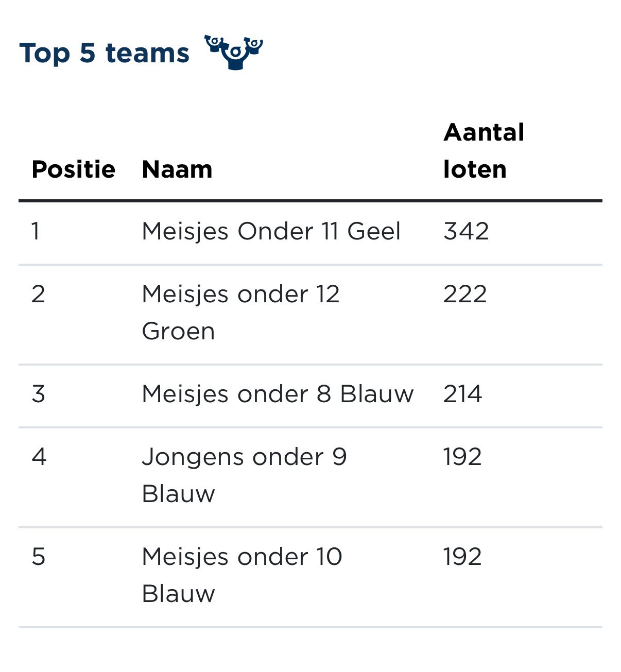Click the Top 5 teams heading
This screenshot has width=621, height=672.
click(105, 53)
